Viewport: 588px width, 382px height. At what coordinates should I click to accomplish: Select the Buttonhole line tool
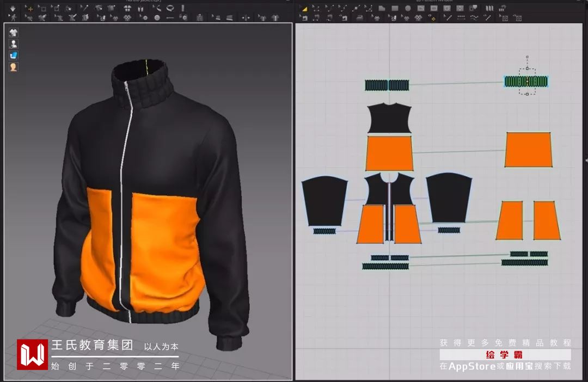[x=170, y=17]
